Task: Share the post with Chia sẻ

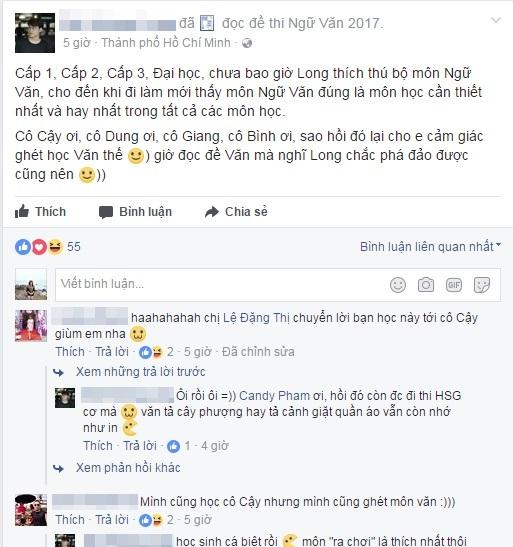Action: tap(236, 212)
